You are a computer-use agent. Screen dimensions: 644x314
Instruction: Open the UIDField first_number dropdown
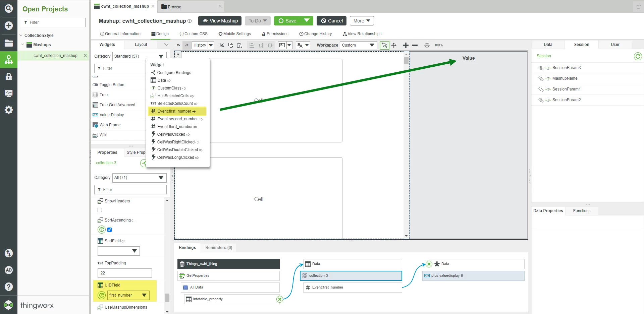pos(128,295)
